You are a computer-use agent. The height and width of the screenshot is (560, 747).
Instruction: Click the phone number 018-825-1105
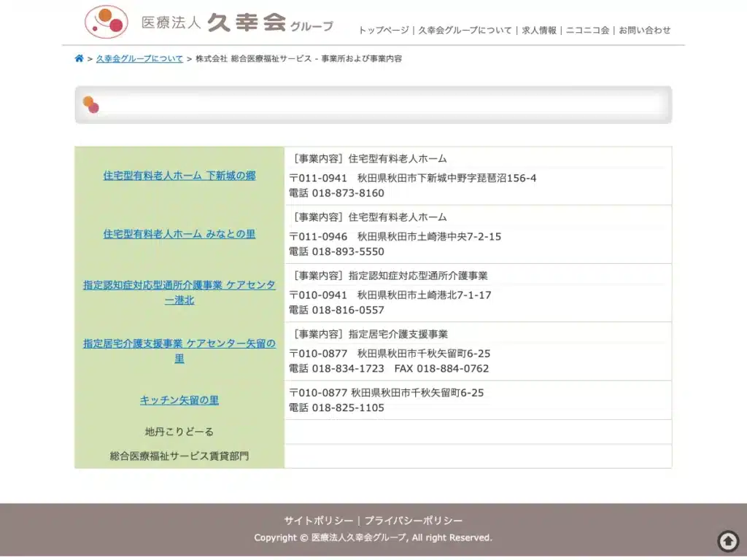348,408
